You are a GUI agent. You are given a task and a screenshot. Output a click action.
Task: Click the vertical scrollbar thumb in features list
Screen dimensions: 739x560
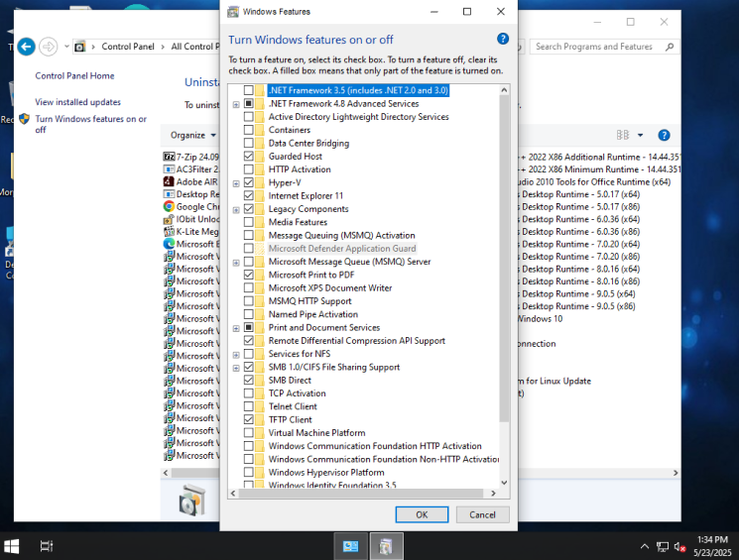click(504, 258)
